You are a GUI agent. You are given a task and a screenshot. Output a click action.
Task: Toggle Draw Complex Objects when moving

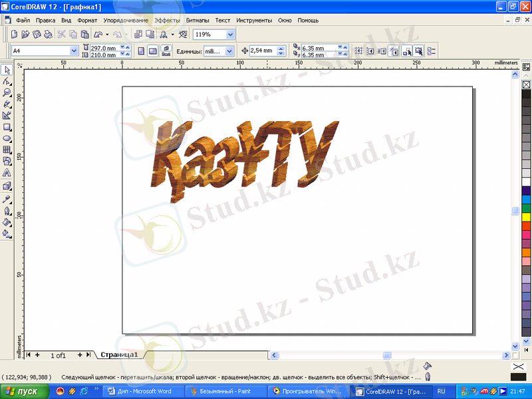click(406, 51)
